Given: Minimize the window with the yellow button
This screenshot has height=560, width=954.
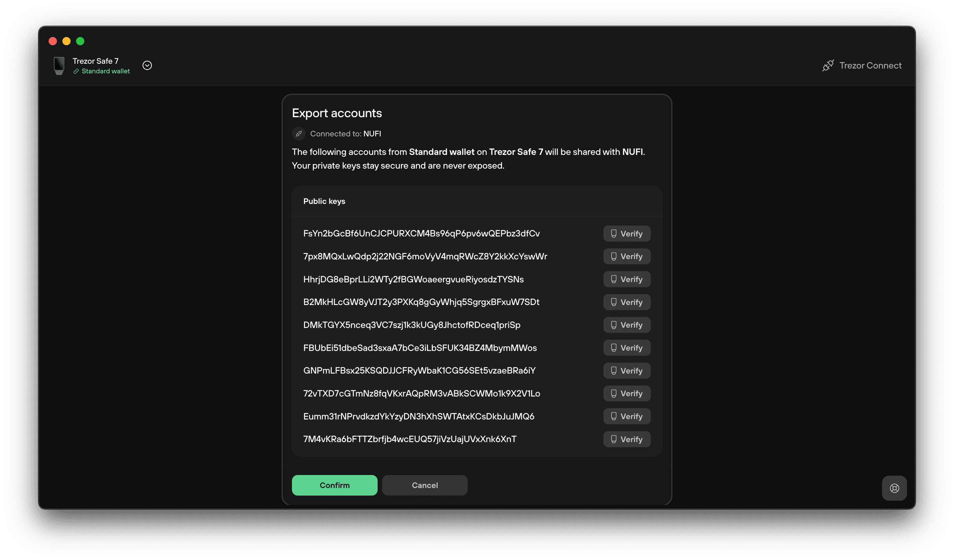Looking at the screenshot, I should click(66, 41).
